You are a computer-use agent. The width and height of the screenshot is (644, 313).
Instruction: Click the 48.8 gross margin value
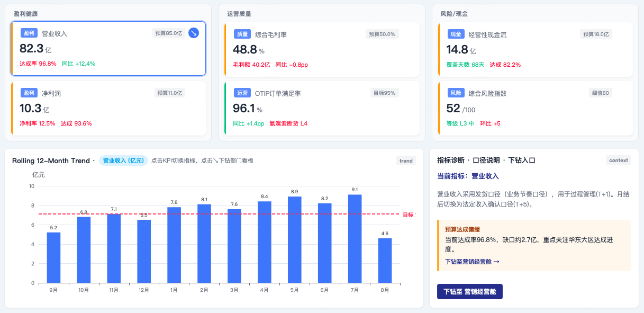pyautogui.click(x=245, y=50)
